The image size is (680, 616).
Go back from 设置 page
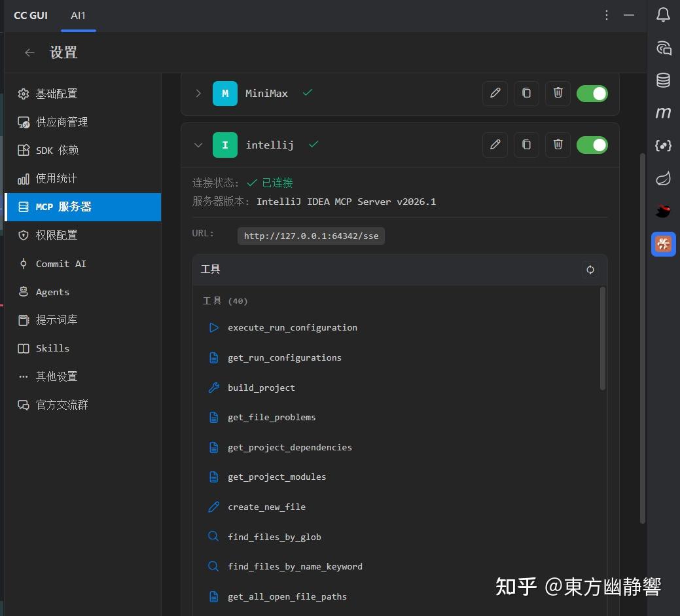[29, 52]
